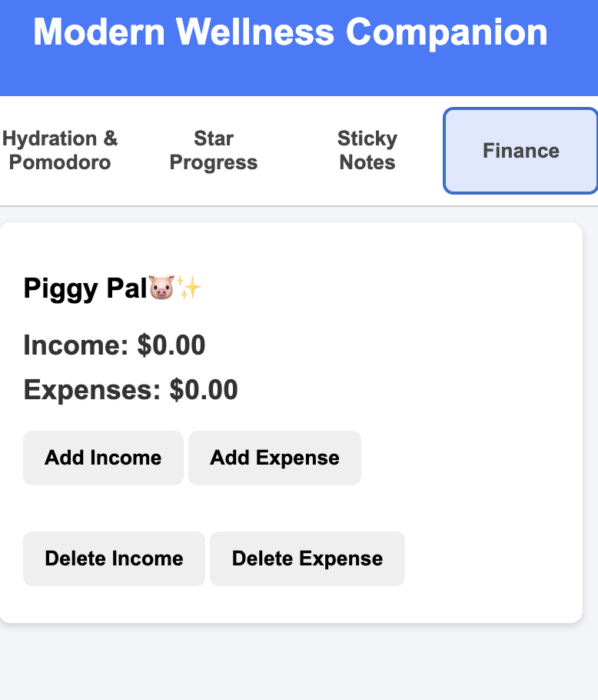This screenshot has width=598, height=700.
Task: Click the Modern Wellness Companion title
Action: point(291,32)
